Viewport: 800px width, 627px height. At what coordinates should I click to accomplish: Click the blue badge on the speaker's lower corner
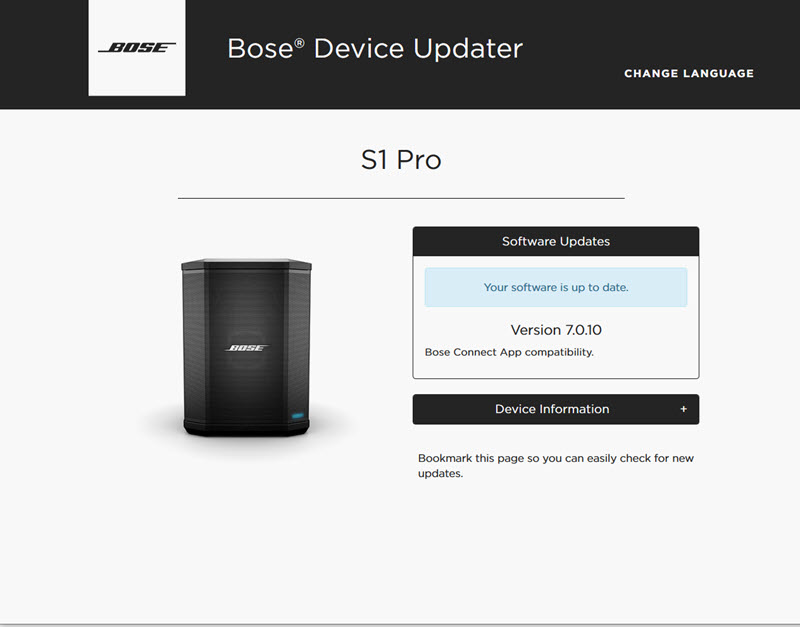click(x=297, y=415)
